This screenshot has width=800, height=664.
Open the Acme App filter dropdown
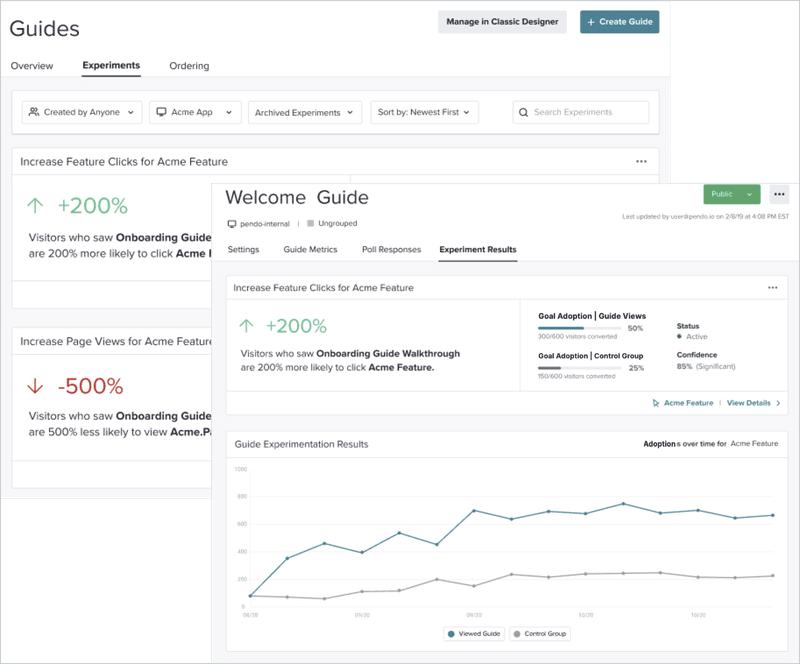pos(195,112)
